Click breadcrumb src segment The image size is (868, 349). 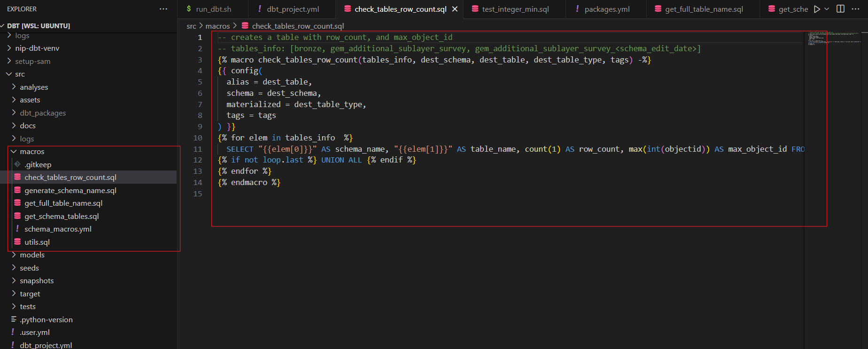(x=191, y=26)
